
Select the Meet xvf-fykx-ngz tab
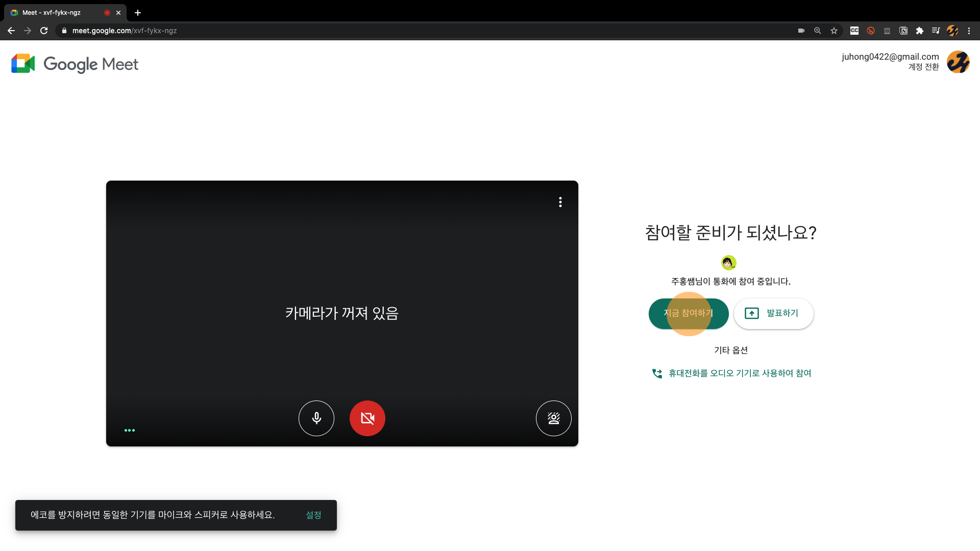(56, 13)
